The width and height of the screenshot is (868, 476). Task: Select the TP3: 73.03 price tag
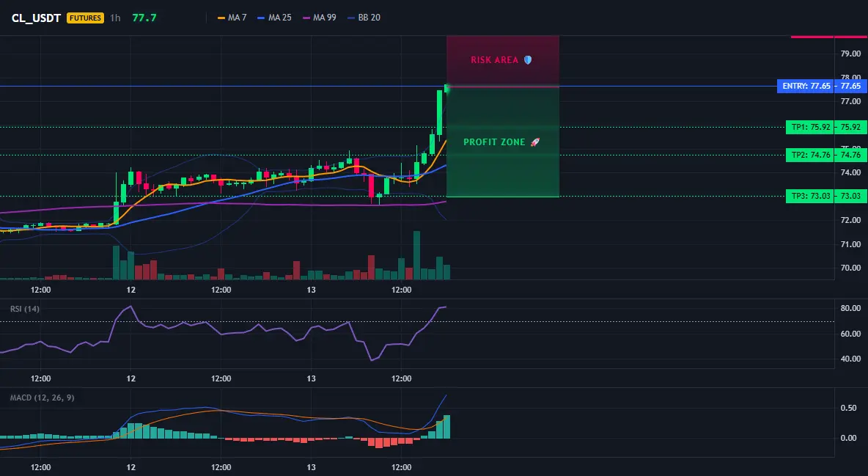pos(810,196)
